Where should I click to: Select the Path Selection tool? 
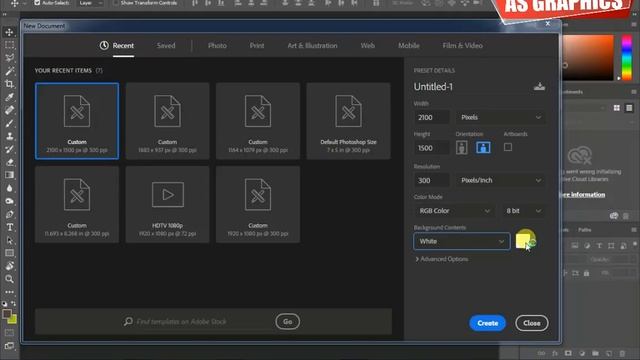[9, 240]
